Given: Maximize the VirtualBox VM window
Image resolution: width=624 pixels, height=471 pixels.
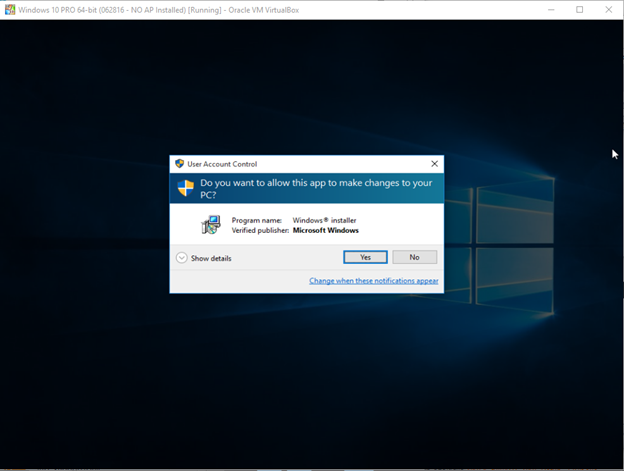Looking at the screenshot, I should click(x=579, y=9).
